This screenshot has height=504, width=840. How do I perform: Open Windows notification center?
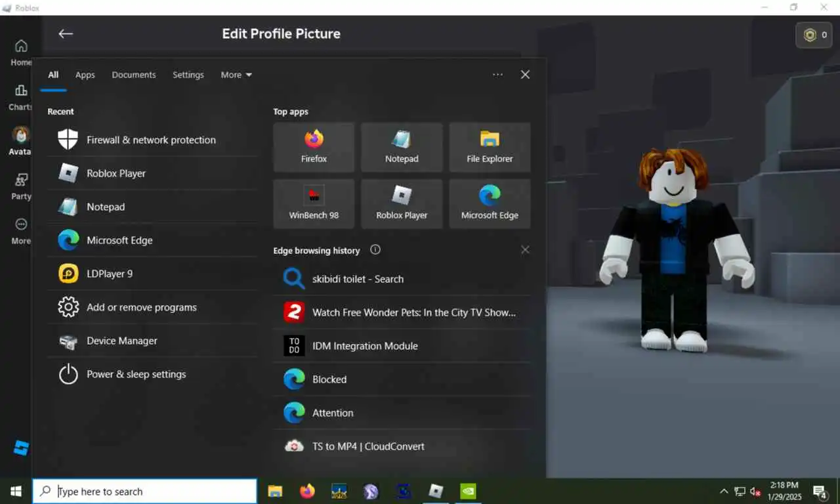[x=820, y=491]
